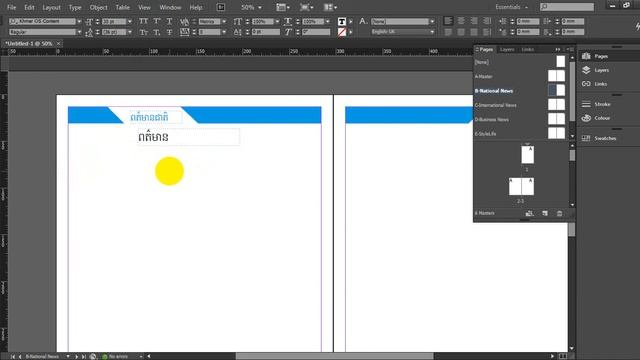
Task: Open the Layout menu
Action: point(51,7)
